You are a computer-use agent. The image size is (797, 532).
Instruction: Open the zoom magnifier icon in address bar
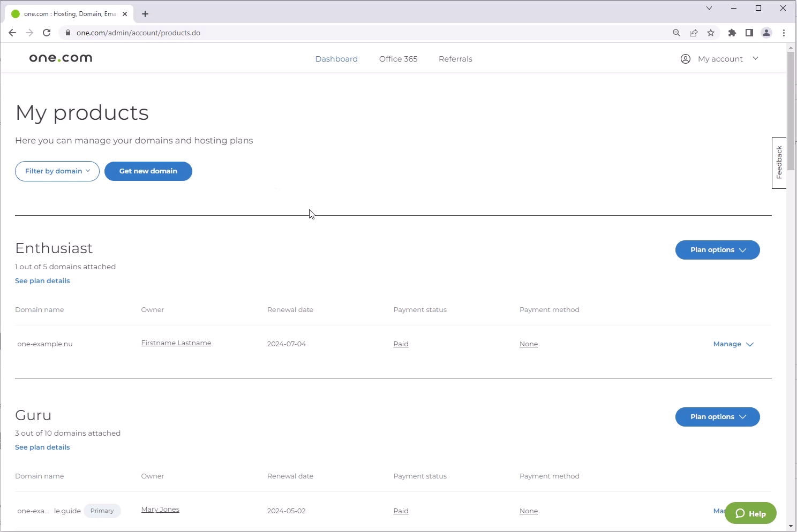pos(676,33)
